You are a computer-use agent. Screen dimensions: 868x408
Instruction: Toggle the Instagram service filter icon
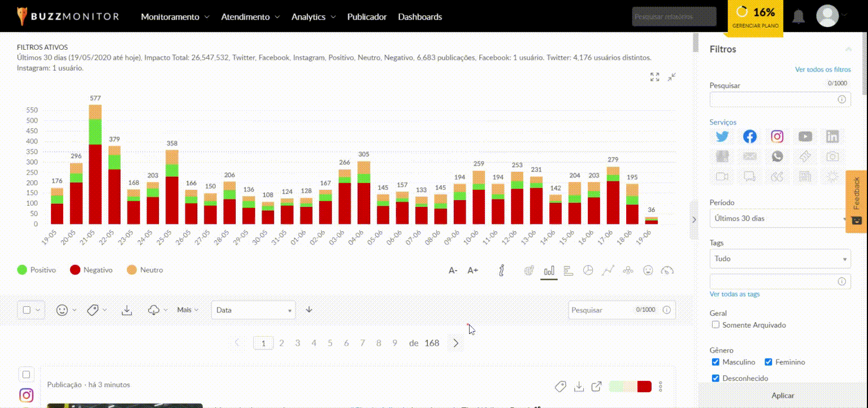tap(777, 137)
